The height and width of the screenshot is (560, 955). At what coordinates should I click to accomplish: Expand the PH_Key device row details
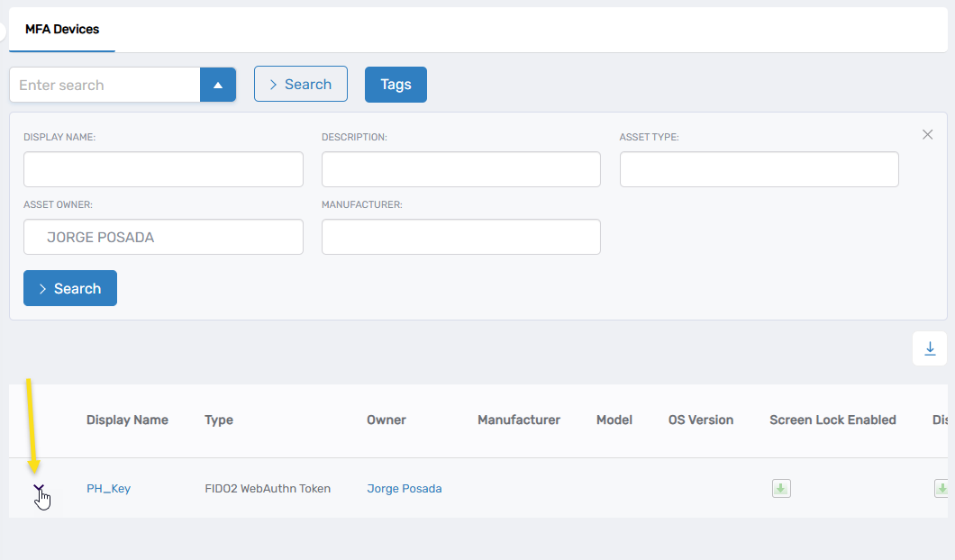[40, 488]
